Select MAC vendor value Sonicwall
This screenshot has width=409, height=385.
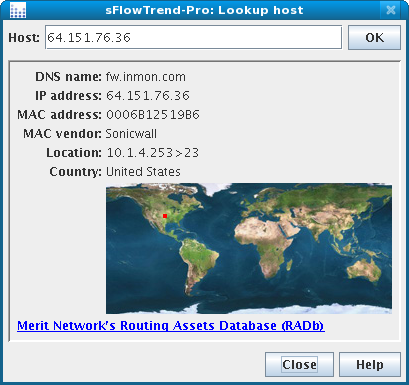click(x=131, y=134)
